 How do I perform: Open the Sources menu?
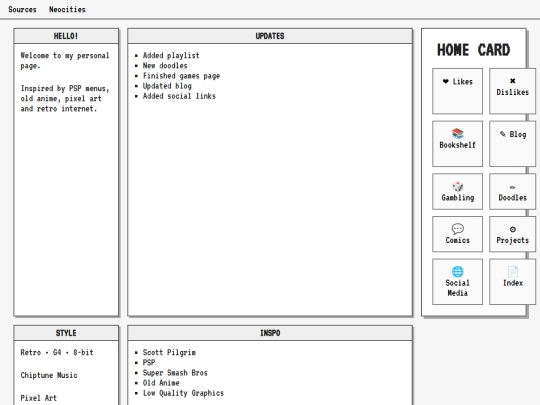22,9
